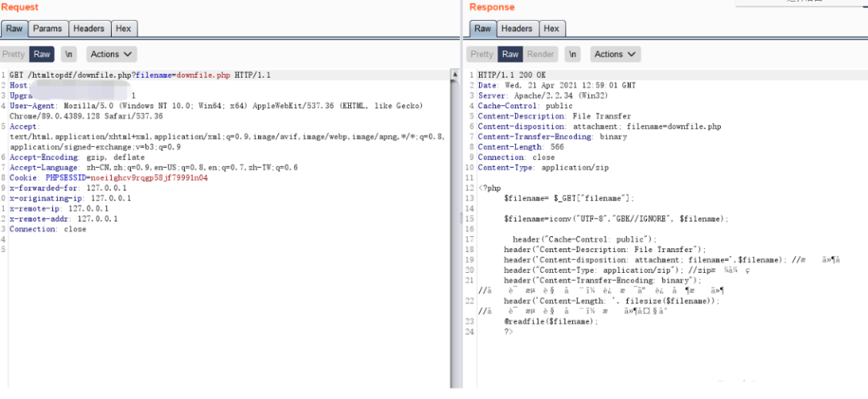
Task: Toggle the \n non-printable chars button in Response
Action: point(572,55)
